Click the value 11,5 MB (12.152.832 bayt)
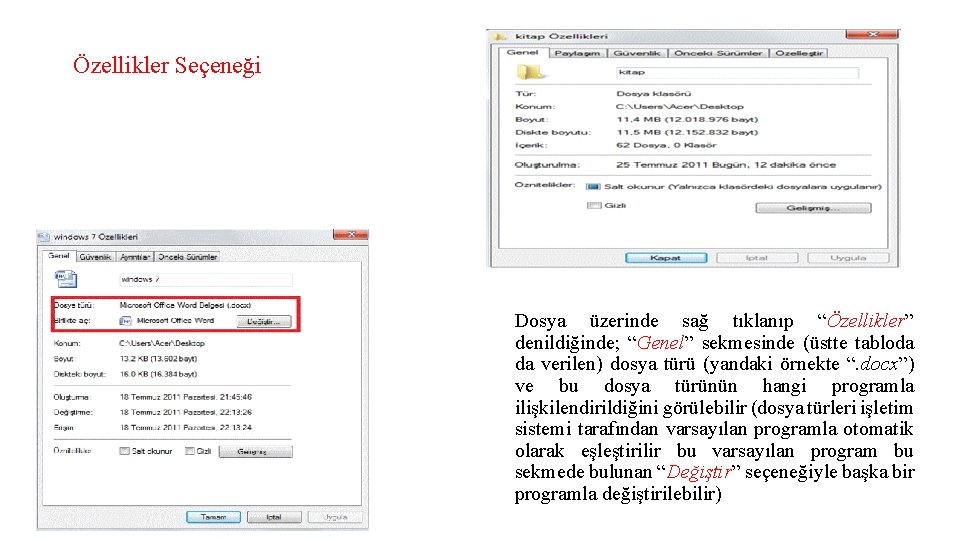The height and width of the screenshot is (540, 960). coord(687,132)
